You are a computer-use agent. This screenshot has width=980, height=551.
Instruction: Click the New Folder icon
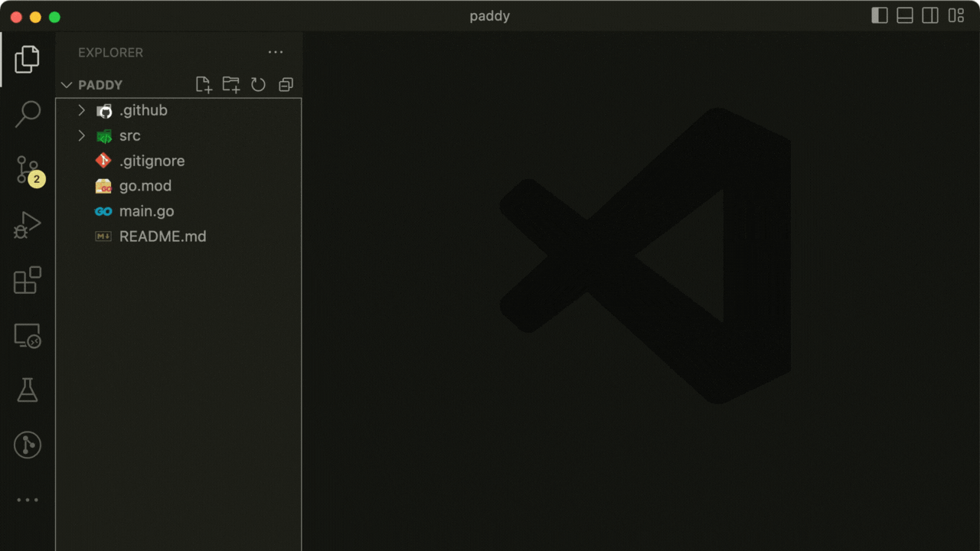(230, 85)
